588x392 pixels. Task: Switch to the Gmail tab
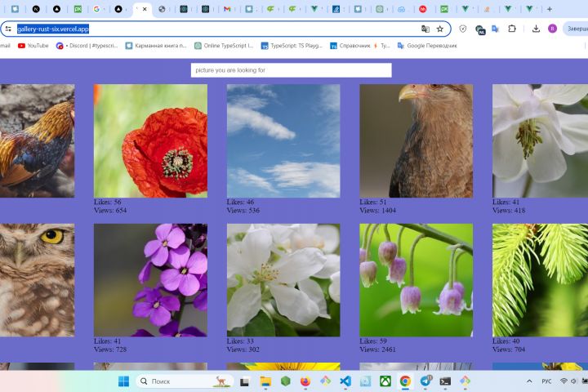tap(227, 9)
